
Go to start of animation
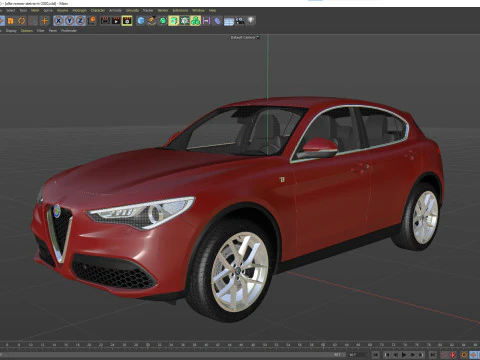click(376, 355)
